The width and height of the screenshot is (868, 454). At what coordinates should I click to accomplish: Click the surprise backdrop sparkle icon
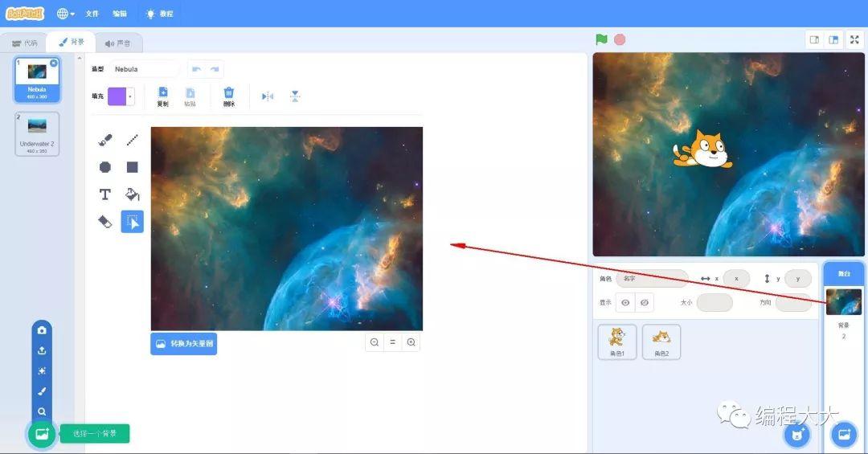(x=42, y=371)
